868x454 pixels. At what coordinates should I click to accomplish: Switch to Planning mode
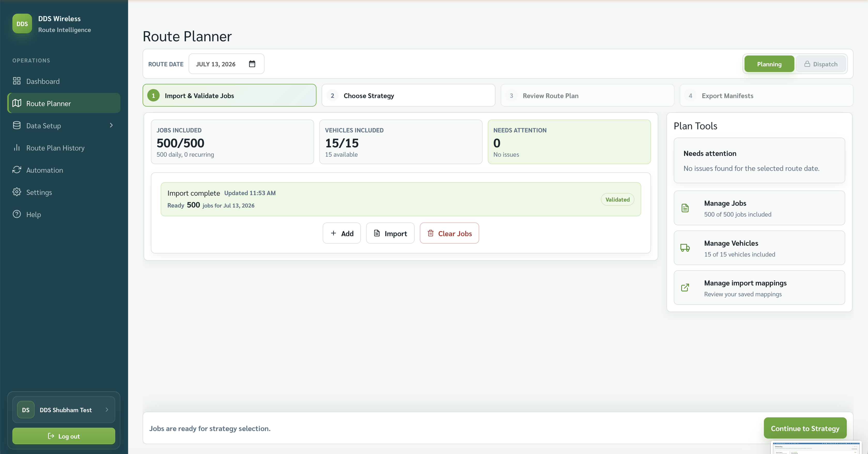[x=769, y=64]
